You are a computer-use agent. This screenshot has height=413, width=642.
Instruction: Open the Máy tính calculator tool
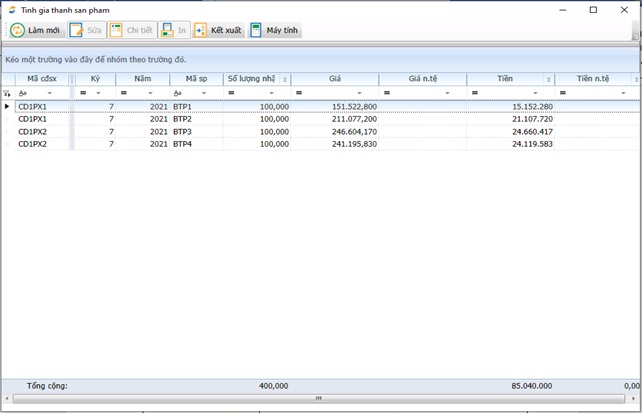(x=256, y=31)
